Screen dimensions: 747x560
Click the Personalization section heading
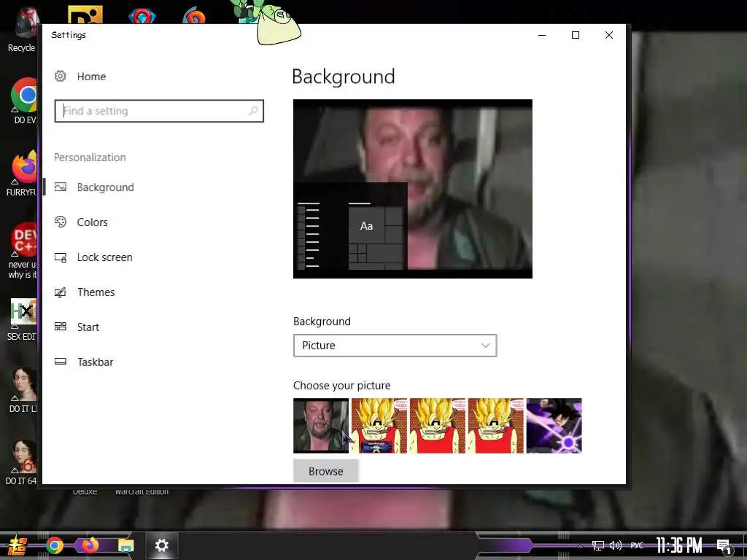pos(90,157)
